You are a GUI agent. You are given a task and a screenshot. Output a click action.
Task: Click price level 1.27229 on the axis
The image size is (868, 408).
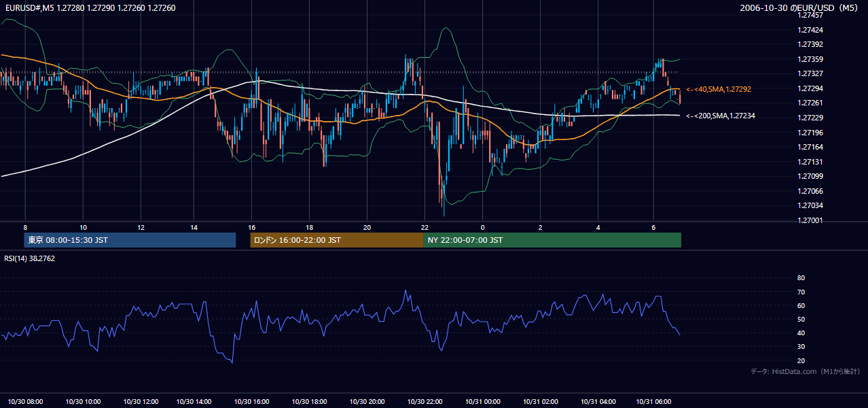pyautogui.click(x=810, y=118)
